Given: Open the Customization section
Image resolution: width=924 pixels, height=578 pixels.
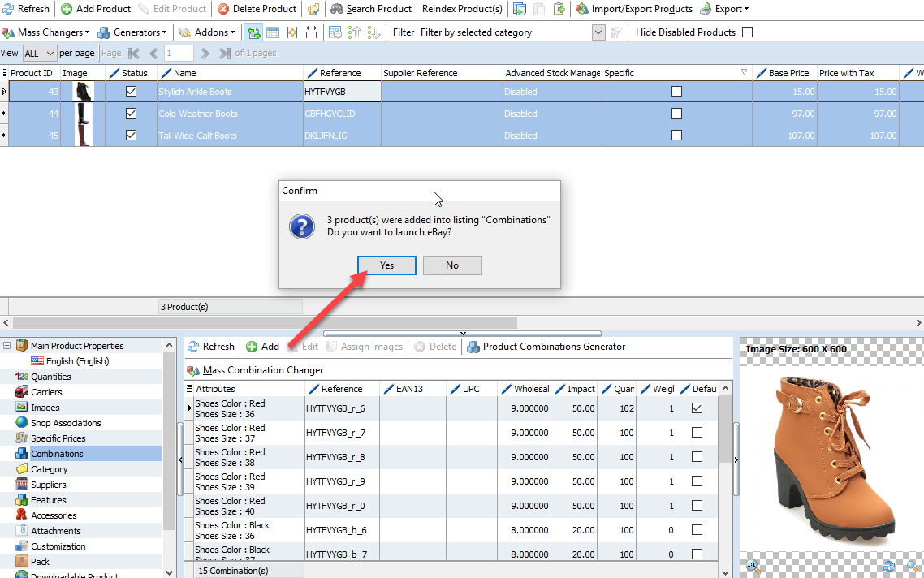Looking at the screenshot, I should pyautogui.click(x=58, y=546).
